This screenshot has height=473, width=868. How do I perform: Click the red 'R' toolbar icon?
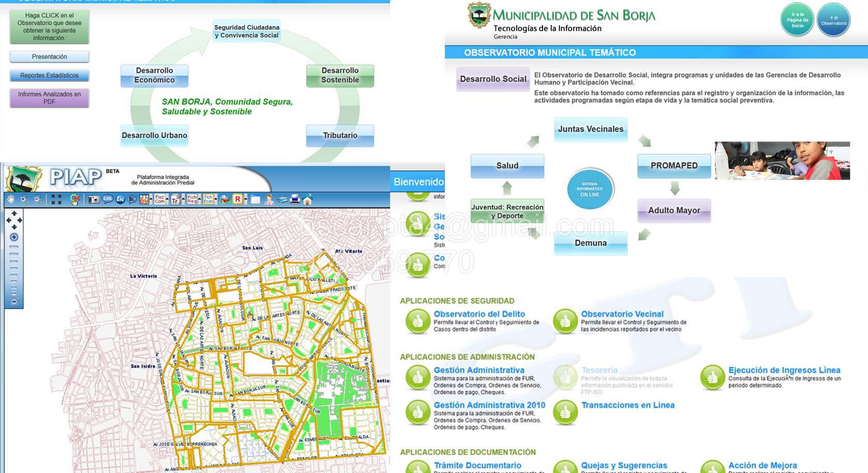click(238, 199)
